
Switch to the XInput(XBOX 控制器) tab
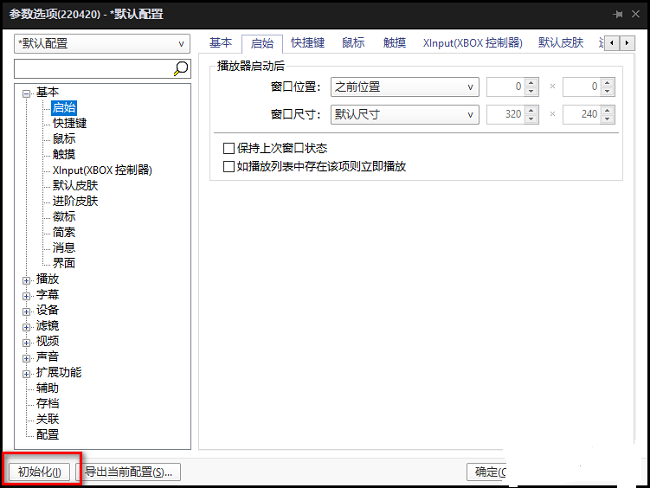tap(472, 43)
